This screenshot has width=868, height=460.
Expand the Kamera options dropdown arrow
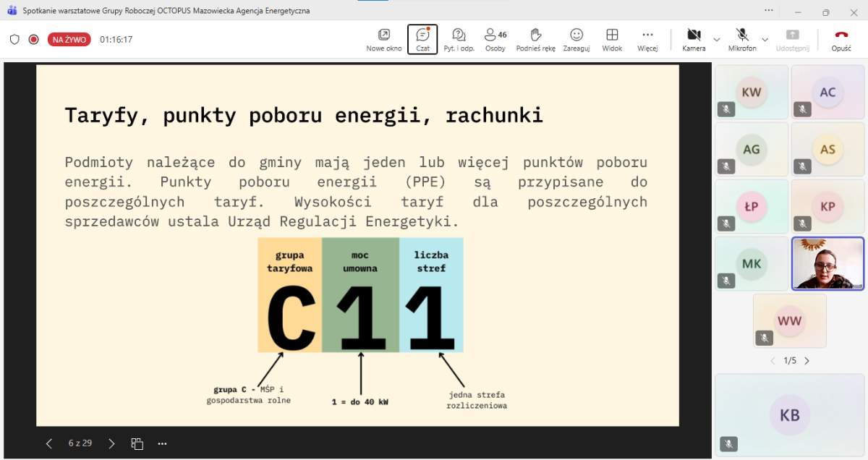tap(717, 39)
